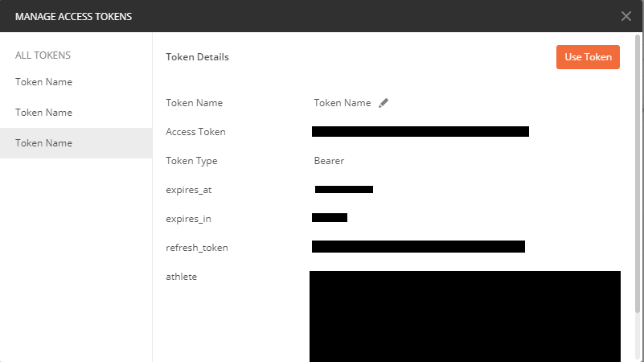Click the refresh_token field label
The height and width of the screenshot is (362, 644).
(197, 248)
